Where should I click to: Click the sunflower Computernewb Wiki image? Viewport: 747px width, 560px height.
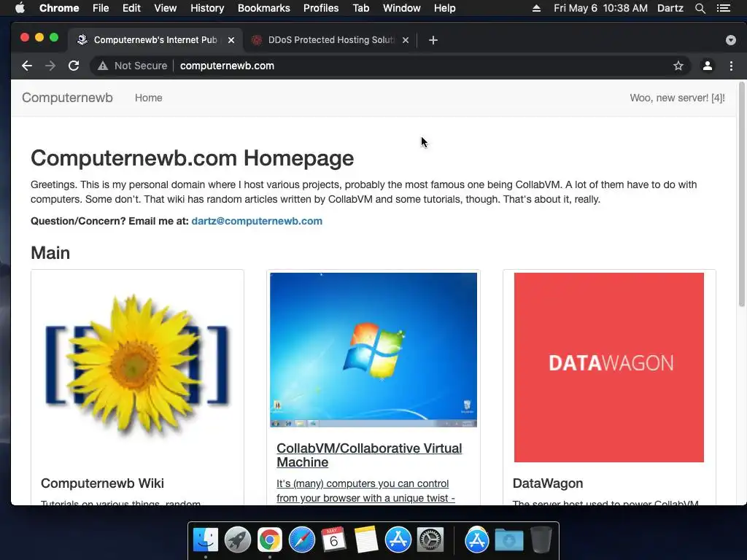click(x=137, y=365)
